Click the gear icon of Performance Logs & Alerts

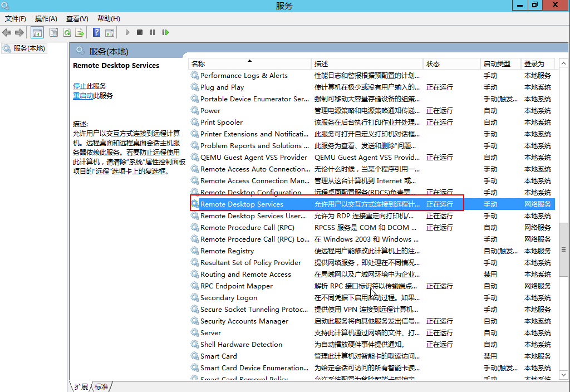[195, 75]
